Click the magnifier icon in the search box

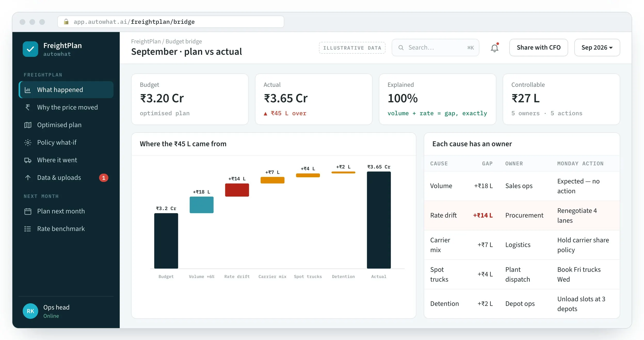pos(401,48)
